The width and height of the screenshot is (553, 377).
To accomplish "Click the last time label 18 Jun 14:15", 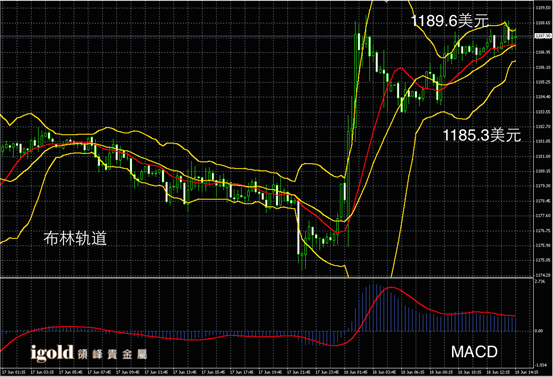I will click(527, 372).
